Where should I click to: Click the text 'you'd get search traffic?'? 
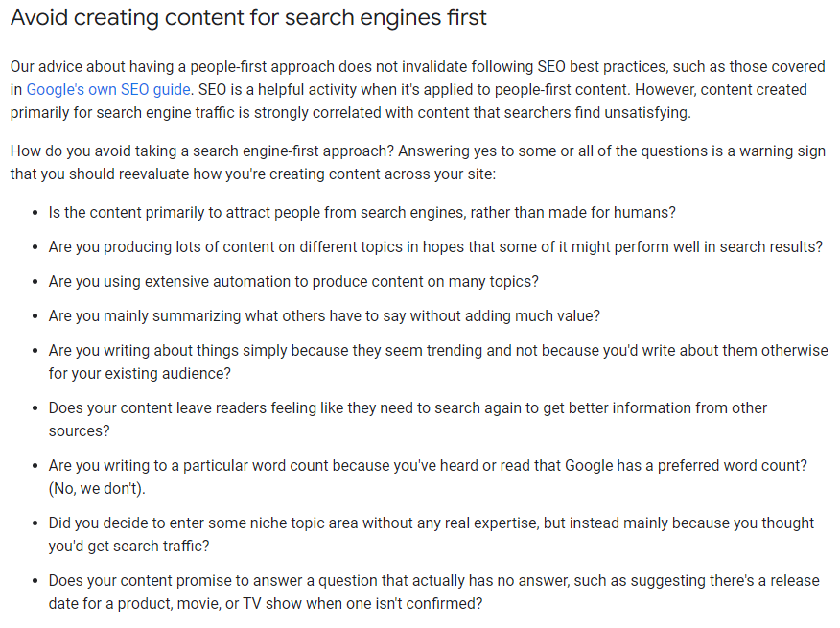tap(128, 547)
